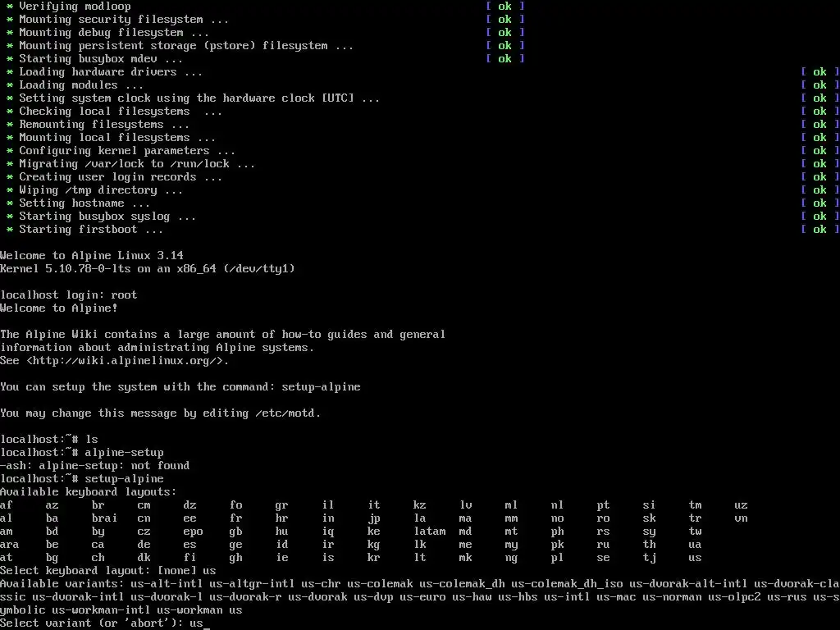Click the "vn" keyboard layout code

click(741, 518)
